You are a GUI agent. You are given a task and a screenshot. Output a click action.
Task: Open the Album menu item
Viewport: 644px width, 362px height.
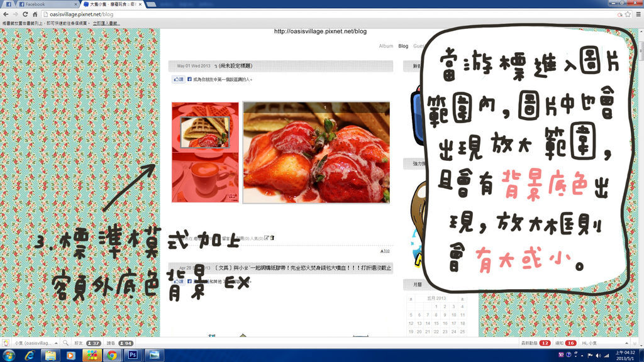click(386, 46)
